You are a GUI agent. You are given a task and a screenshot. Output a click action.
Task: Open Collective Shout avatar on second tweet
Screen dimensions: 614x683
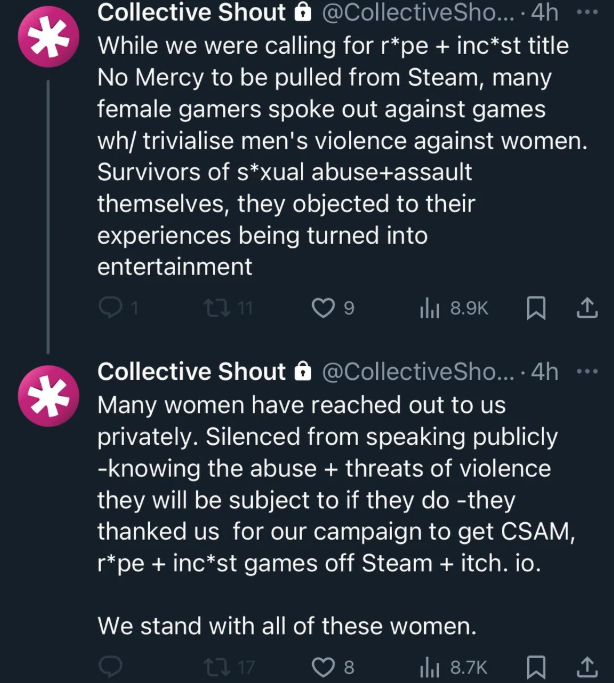(x=46, y=398)
